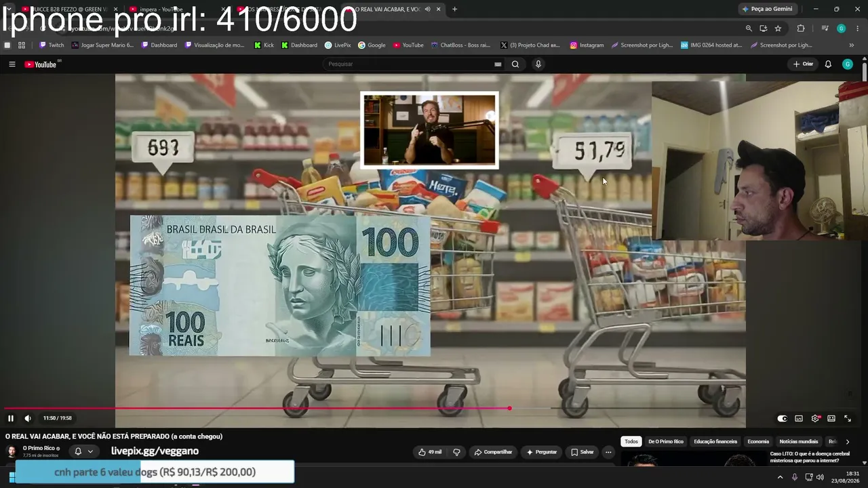Install the app via the address bar icon
868x488 pixels.
pos(764,28)
